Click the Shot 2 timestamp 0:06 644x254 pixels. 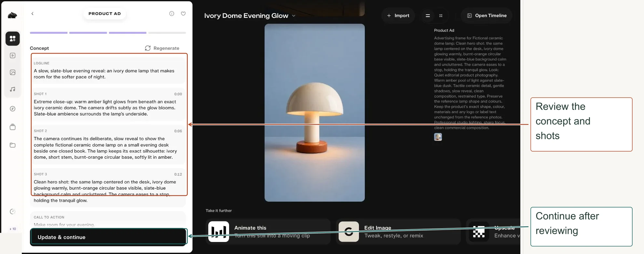[178, 131]
